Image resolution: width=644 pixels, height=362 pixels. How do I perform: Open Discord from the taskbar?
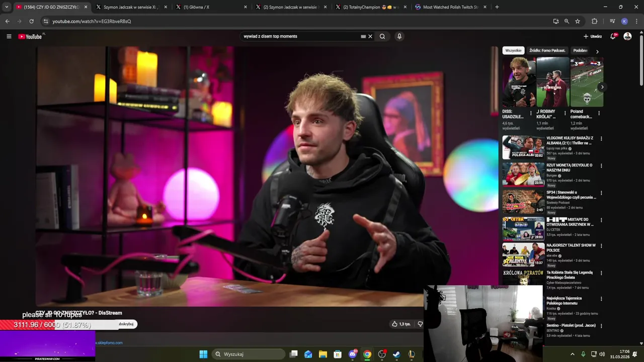[353, 354]
